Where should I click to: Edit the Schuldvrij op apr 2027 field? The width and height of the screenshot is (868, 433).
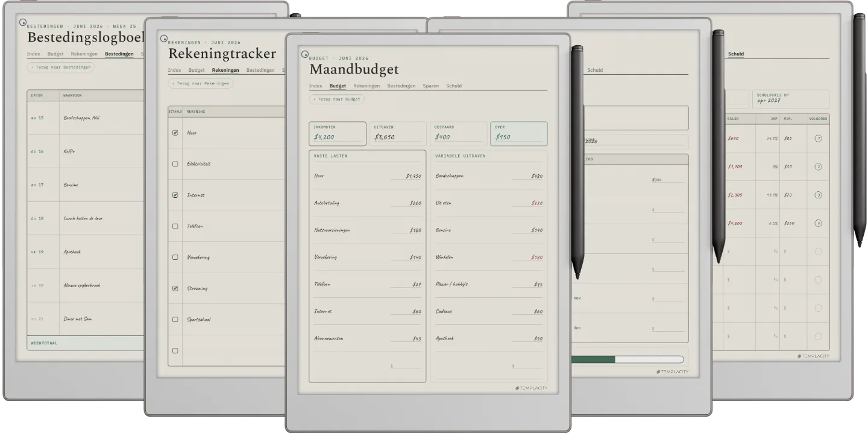[791, 99]
